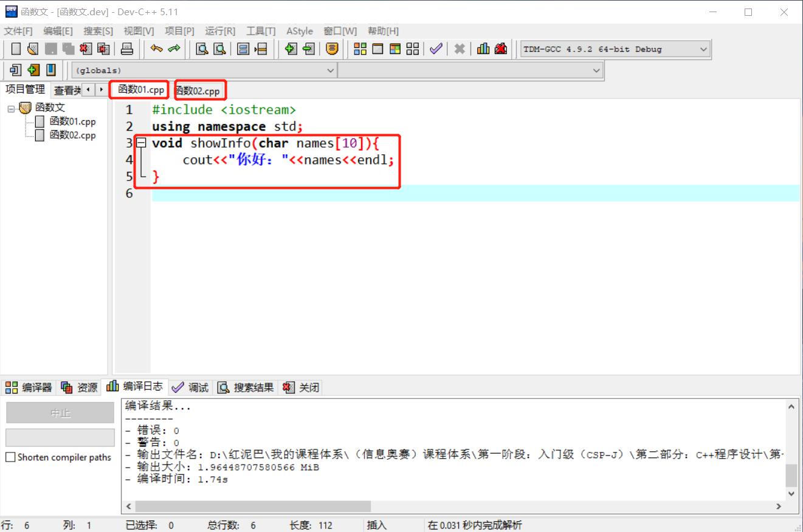The width and height of the screenshot is (803, 532).
Task: Toggle Shorten compiler paths checkbox
Action: click(x=10, y=457)
